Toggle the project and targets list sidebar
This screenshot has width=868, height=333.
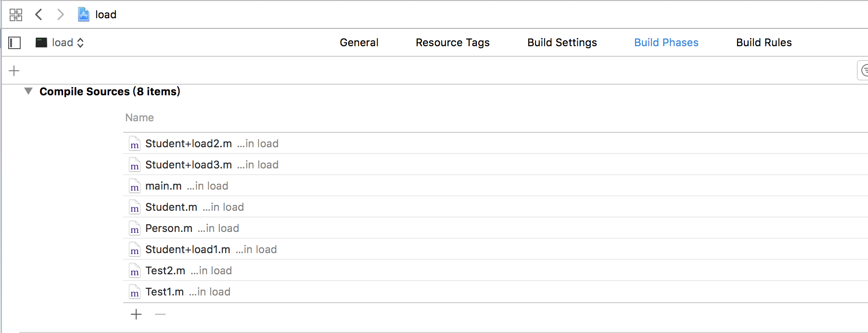(x=15, y=43)
